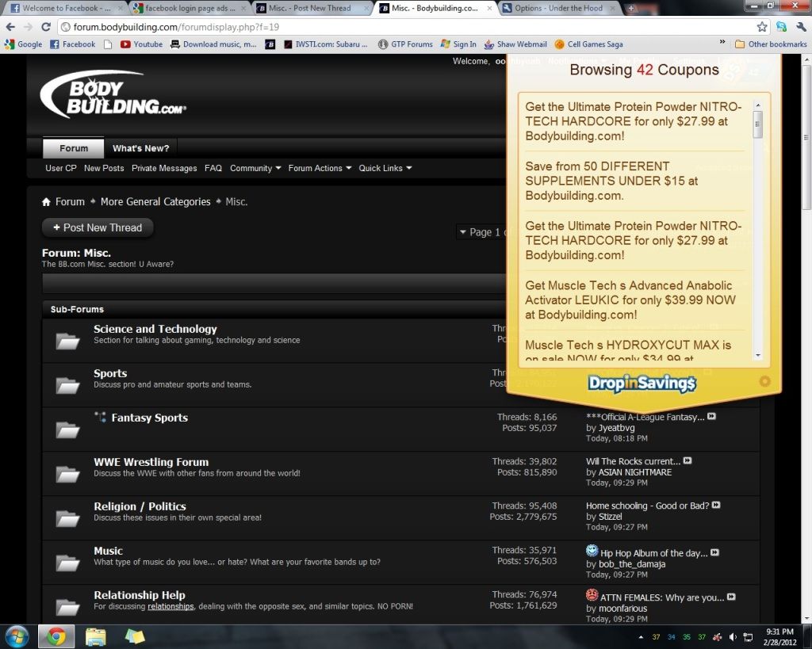The width and height of the screenshot is (812, 649).
Task: Click the Bodybuilding.com logo
Action: point(113,94)
